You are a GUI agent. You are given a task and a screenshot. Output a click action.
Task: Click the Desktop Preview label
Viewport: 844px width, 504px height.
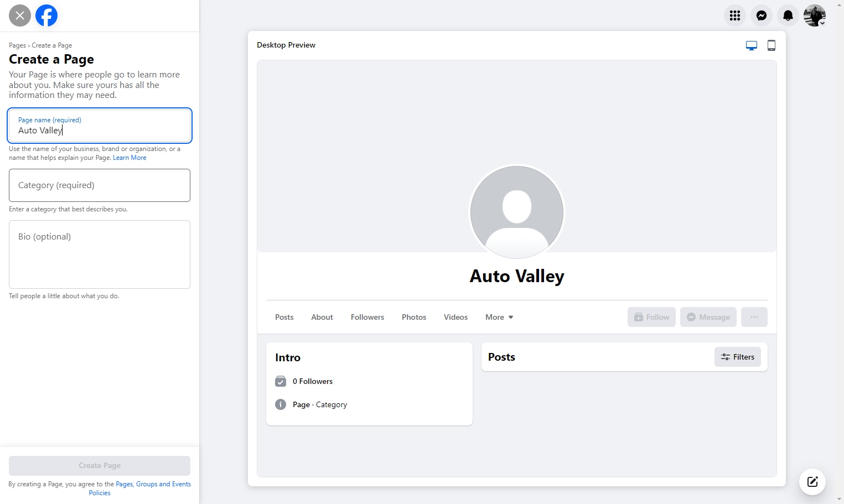[286, 45]
